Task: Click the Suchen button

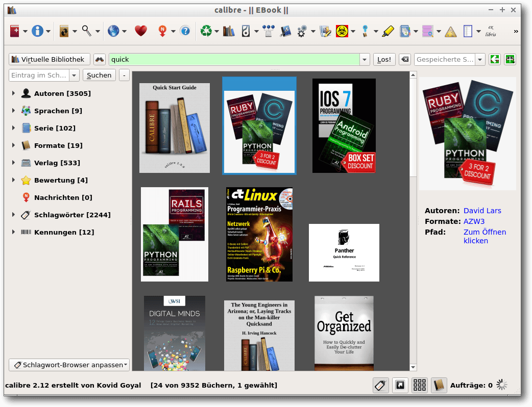Action: click(x=99, y=75)
